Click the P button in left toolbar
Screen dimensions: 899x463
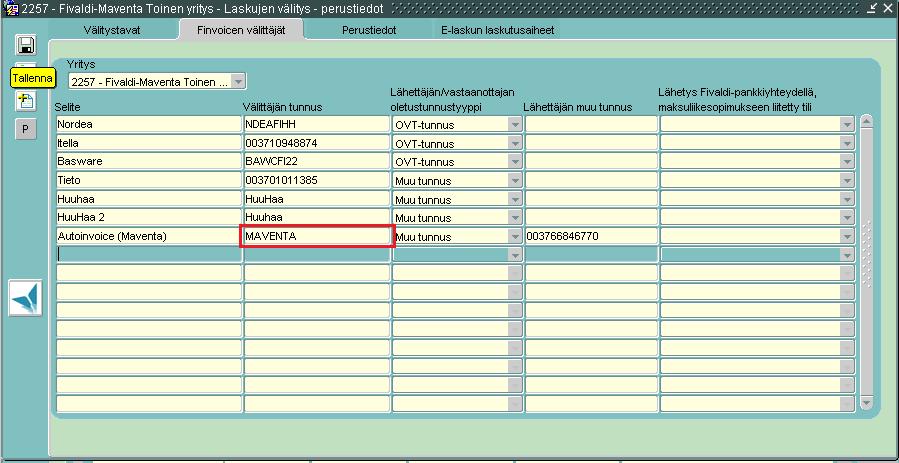pyautogui.click(x=25, y=130)
